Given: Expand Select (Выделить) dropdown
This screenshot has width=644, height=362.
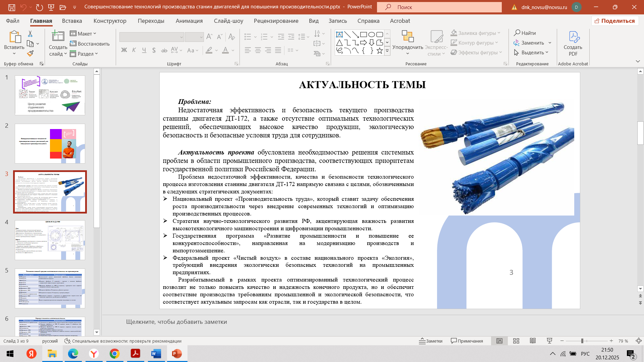Looking at the screenshot, I should click(x=532, y=53).
